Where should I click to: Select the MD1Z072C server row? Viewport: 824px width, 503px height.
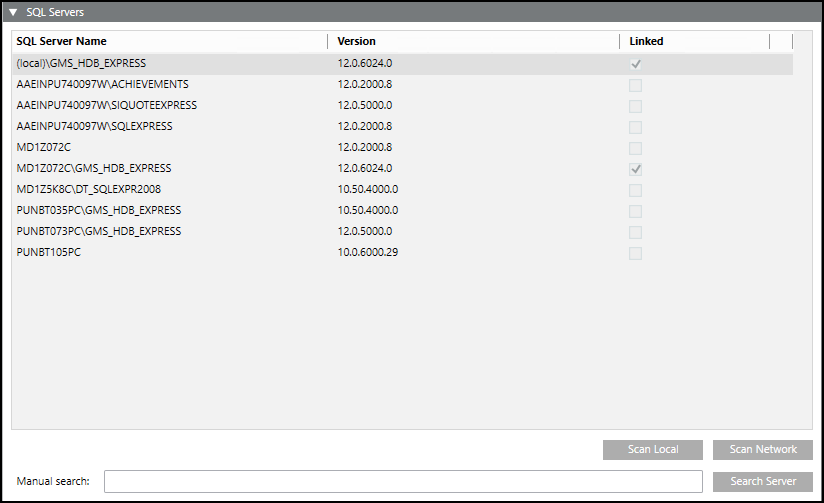[44, 147]
